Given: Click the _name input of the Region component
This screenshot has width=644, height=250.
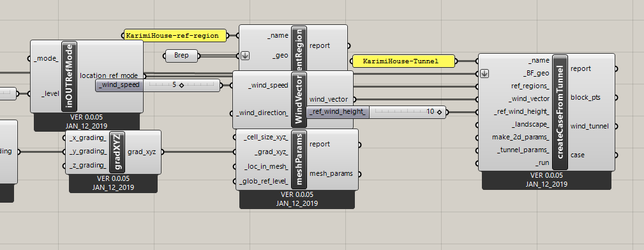Looking at the screenshot, I should pos(278,35).
